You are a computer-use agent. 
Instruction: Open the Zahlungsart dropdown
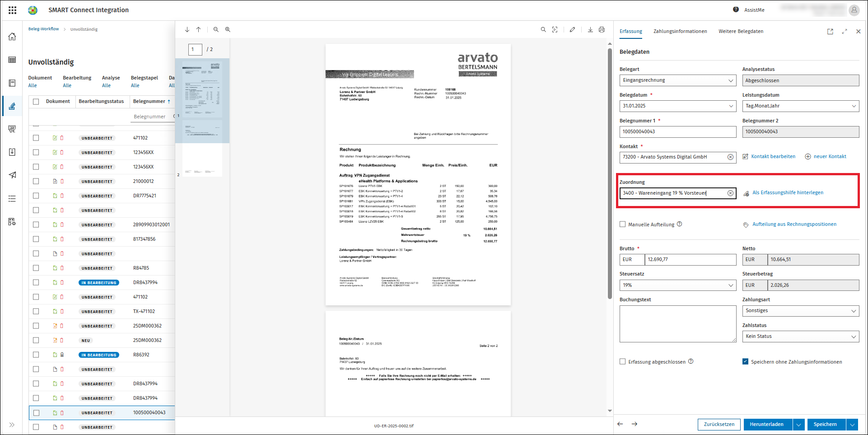(x=801, y=311)
